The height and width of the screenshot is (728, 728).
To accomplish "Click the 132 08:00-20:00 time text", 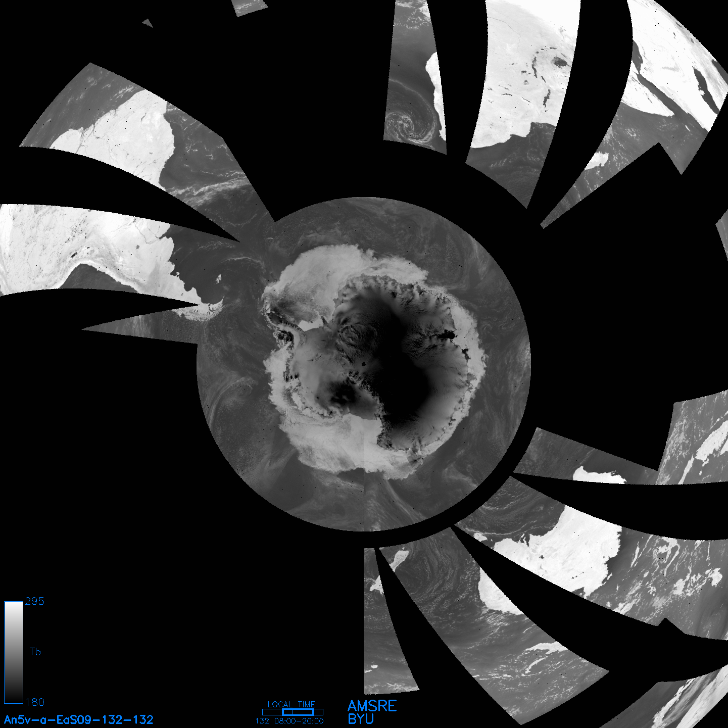I will pyautogui.click(x=289, y=721).
